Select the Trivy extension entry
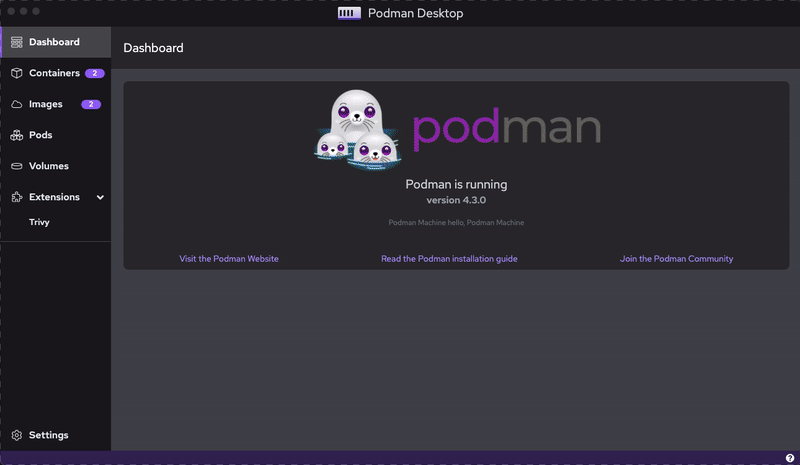Screen dimensions: 800x465 [39, 222]
